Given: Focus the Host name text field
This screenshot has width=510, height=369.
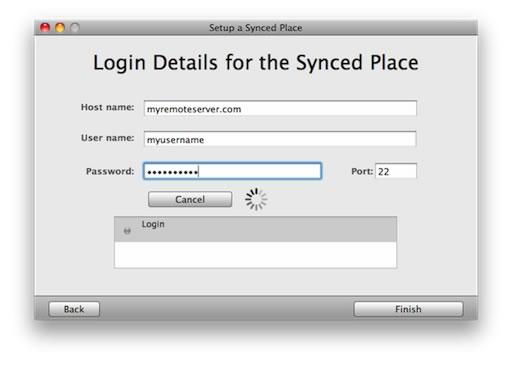Looking at the screenshot, I should (x=280, y=109).
